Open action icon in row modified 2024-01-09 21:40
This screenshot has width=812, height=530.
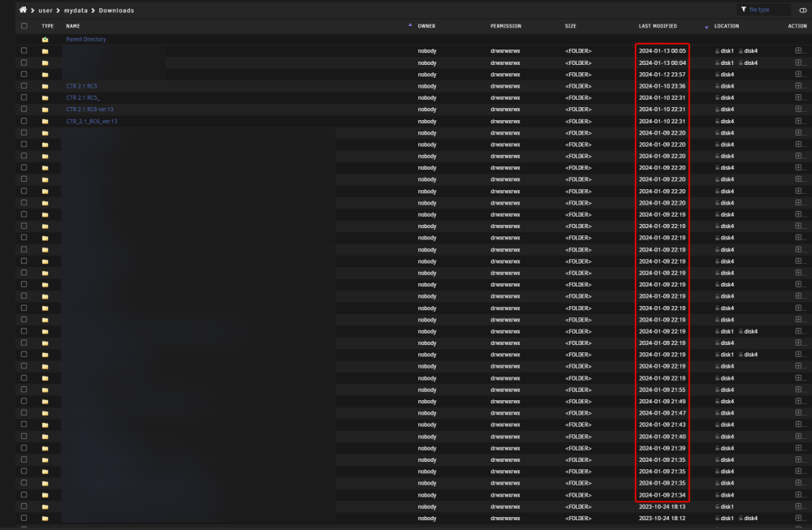tap(798, 437)
